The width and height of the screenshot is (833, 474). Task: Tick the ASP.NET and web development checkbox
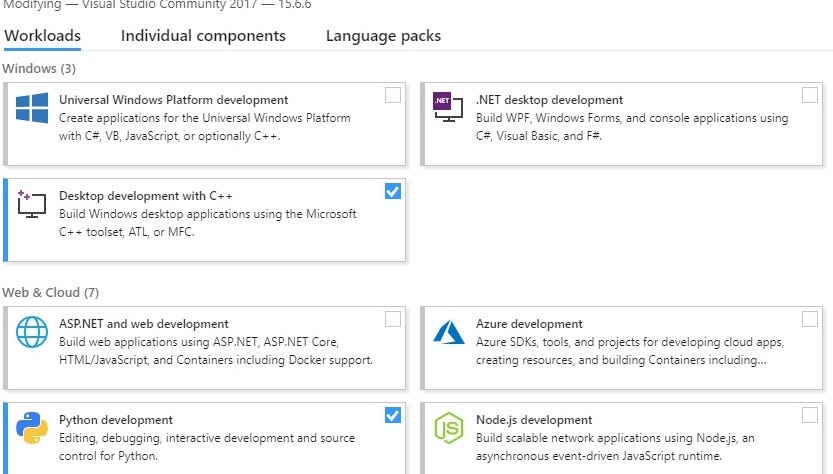[393, 319]
